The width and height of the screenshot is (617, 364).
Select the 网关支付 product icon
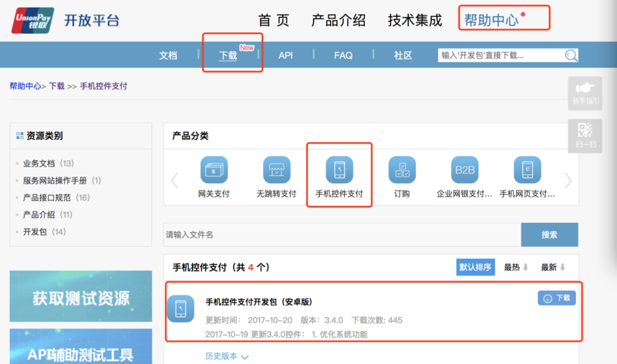click(x=214, y=170)
